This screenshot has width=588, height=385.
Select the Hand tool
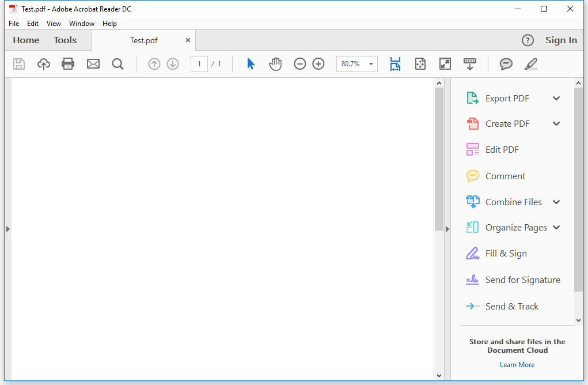(275, 63)
